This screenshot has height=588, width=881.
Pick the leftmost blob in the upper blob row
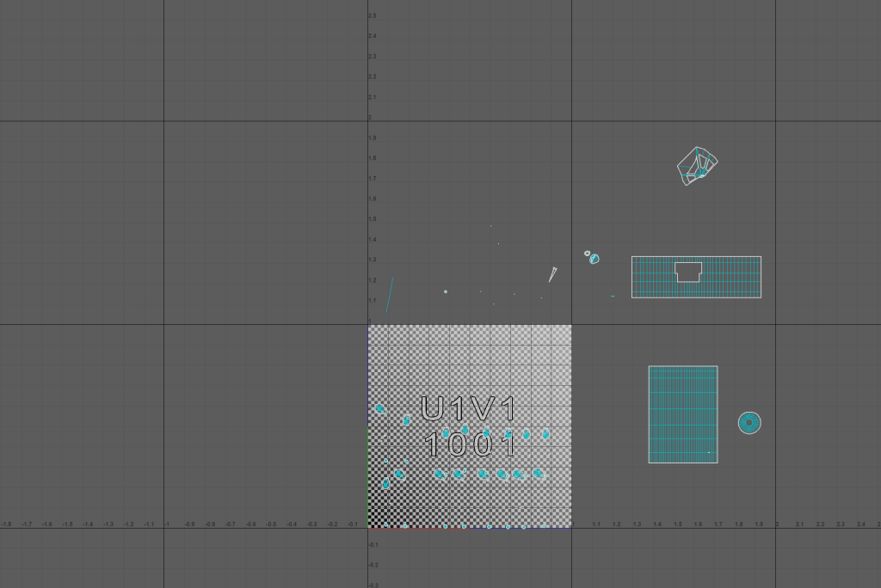tap(446, 433)
